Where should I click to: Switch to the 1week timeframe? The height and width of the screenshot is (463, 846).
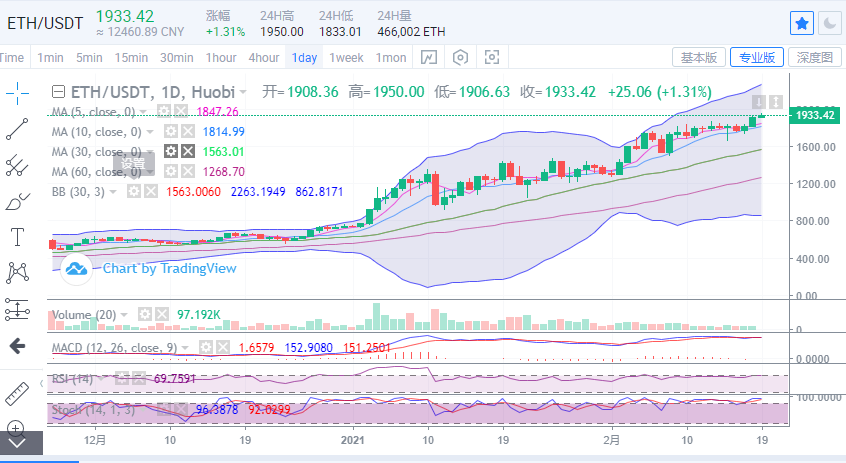pyautogui.click(x=346, y=57)
